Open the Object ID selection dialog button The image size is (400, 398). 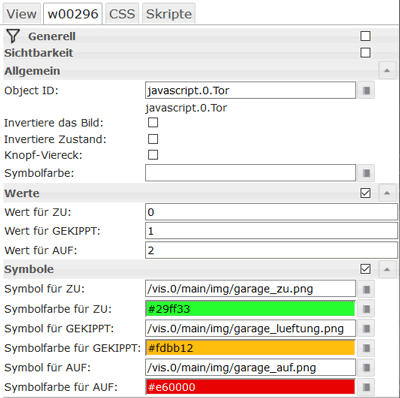(366, 90)
